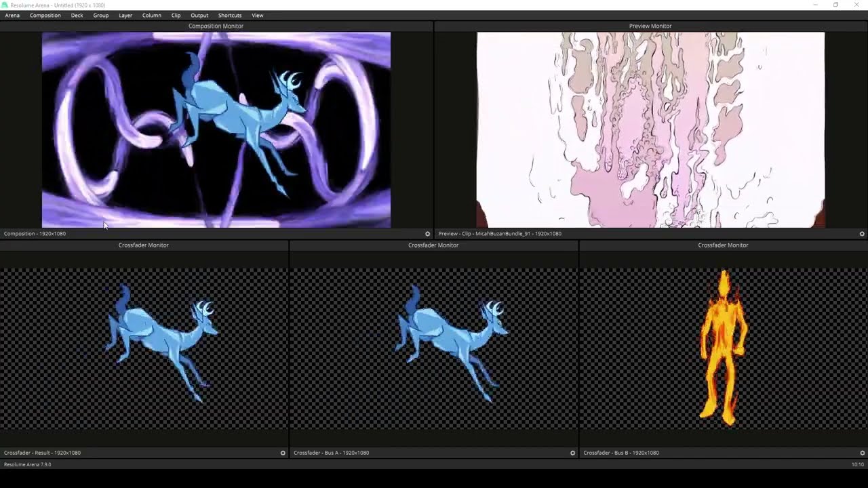The height and width of the screenshot is (488, 868).
Task: Click the Resolume Arena title bar icon
Action: [x=5, y=5]
